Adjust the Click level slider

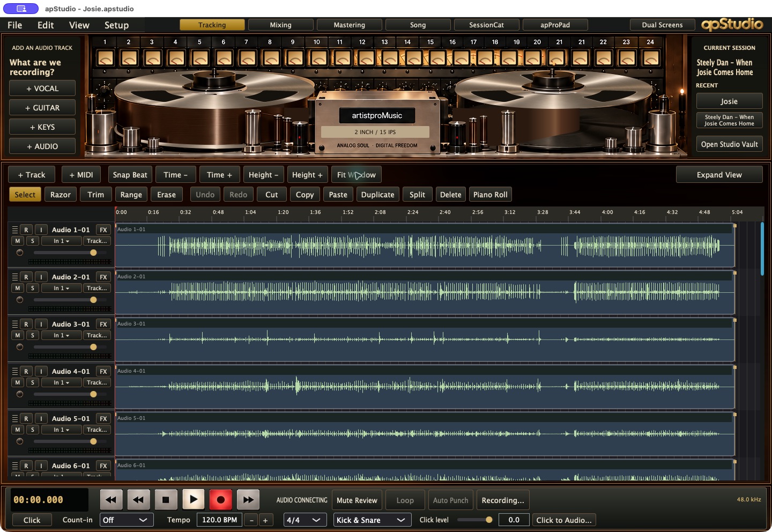click(x=474, y=520)
